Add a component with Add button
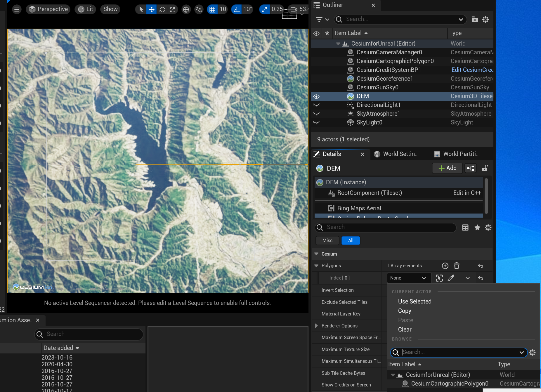This screenshot has height=392, width=541. (448, 168)
